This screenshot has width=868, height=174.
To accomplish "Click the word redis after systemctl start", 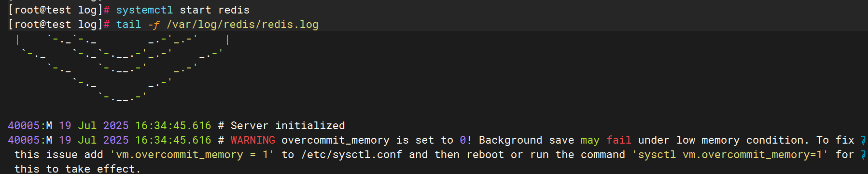I will pos(234,10).
